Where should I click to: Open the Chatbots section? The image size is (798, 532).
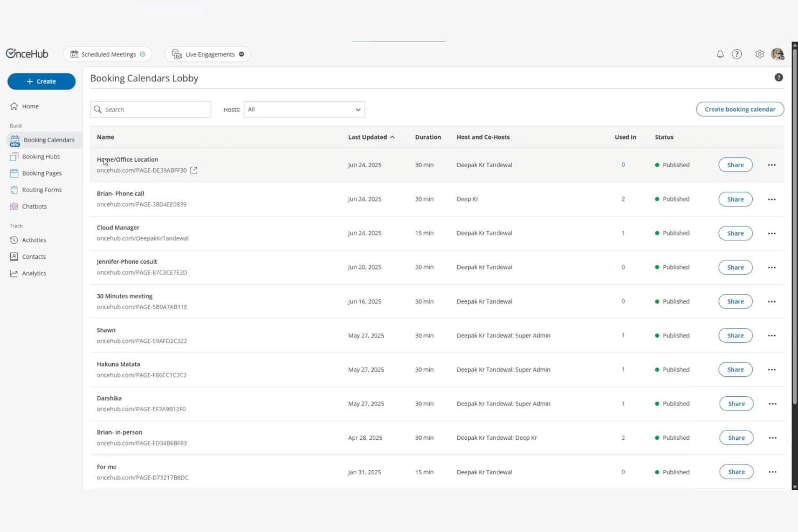point(35,206)
